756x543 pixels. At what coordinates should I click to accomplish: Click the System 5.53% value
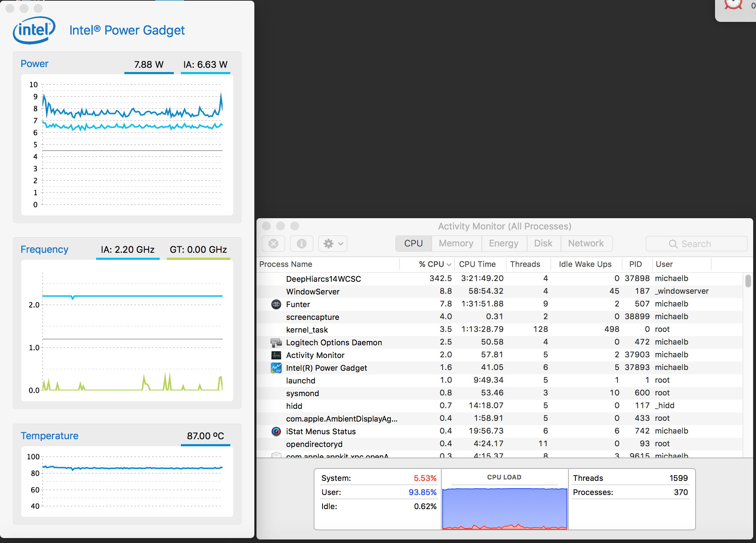(x=425, y=478)
